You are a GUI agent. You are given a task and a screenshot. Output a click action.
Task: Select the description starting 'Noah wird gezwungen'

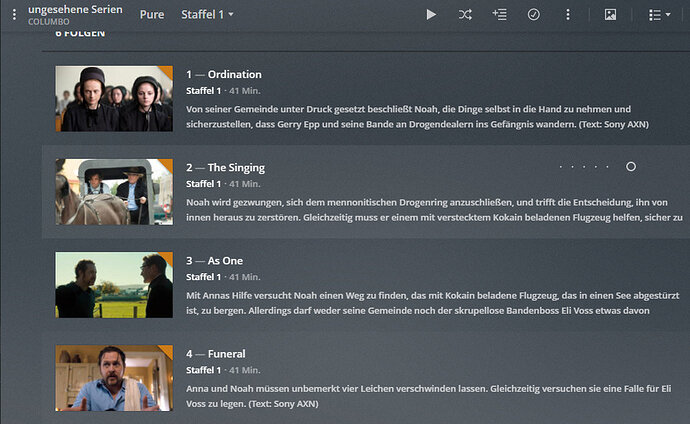click(x=434, y=210)
